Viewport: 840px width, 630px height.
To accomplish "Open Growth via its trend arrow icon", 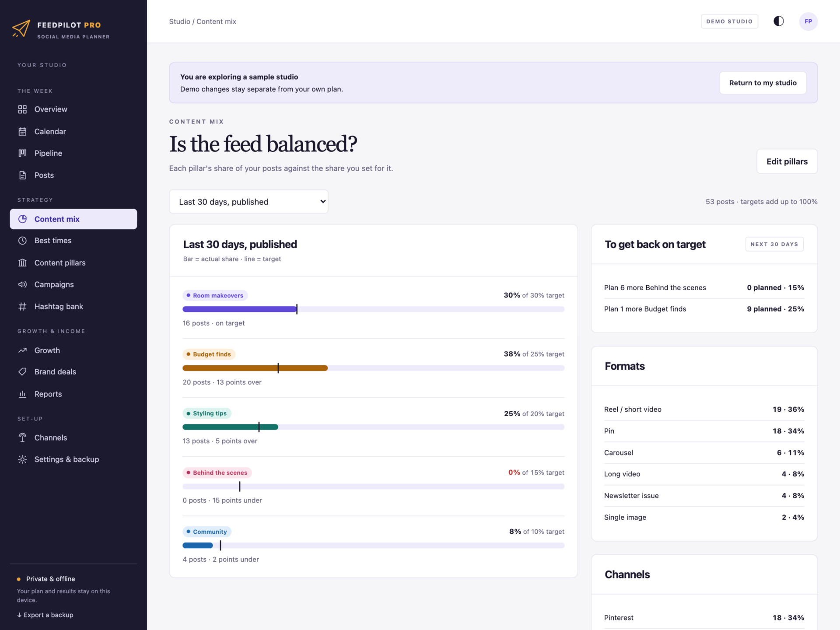I will (22, 350).
